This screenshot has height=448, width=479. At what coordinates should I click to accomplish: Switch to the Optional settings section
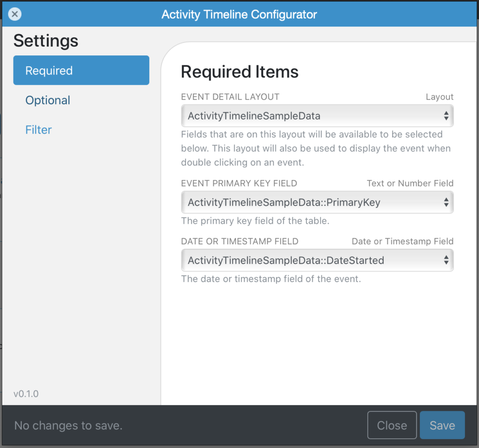click(48, 100)
